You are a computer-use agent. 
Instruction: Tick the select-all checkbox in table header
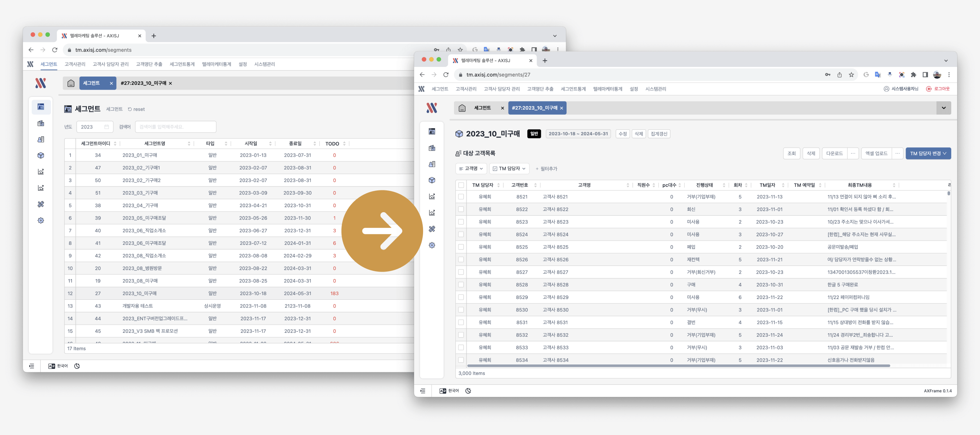click(461, 185)
